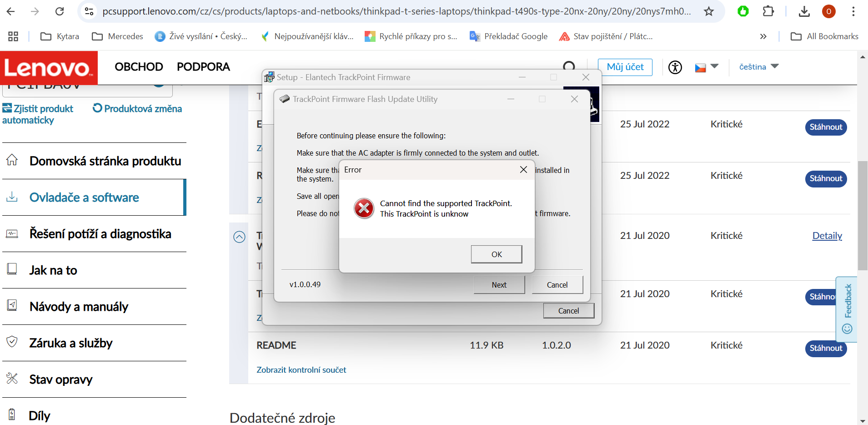Screen dimensions: 868x425
Task: Select Ovladače a software in sidebar
Action: pos(84,197)
